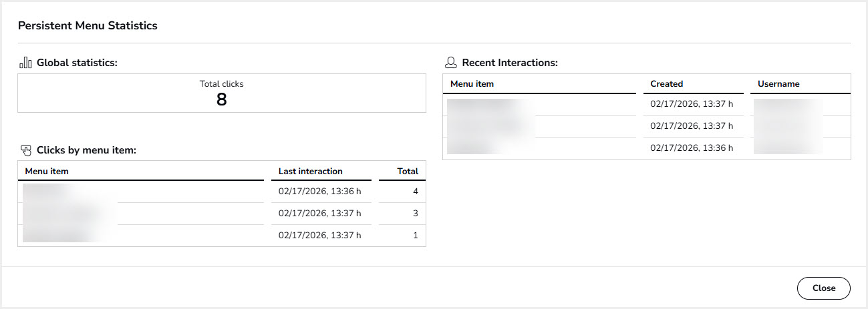Click the Recent Interactions user icon
The image size is (868, 309).
click(x=450, y=63)
